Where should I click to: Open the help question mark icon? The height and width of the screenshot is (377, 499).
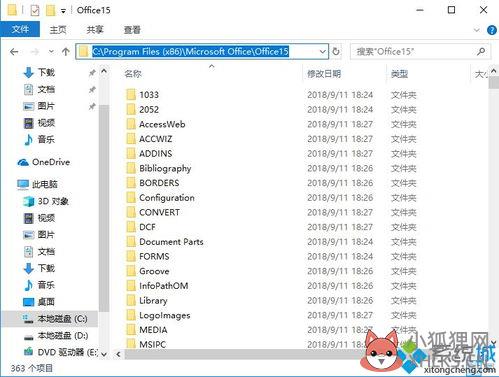tap(492, 30)
